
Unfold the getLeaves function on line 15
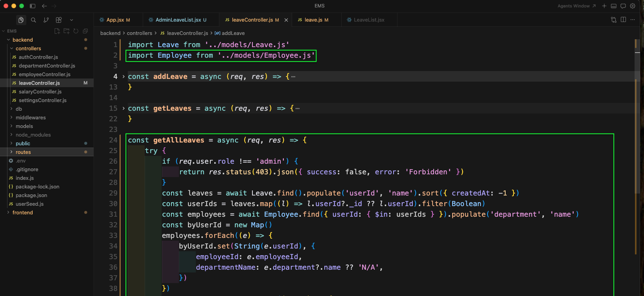tap(123, 108)
